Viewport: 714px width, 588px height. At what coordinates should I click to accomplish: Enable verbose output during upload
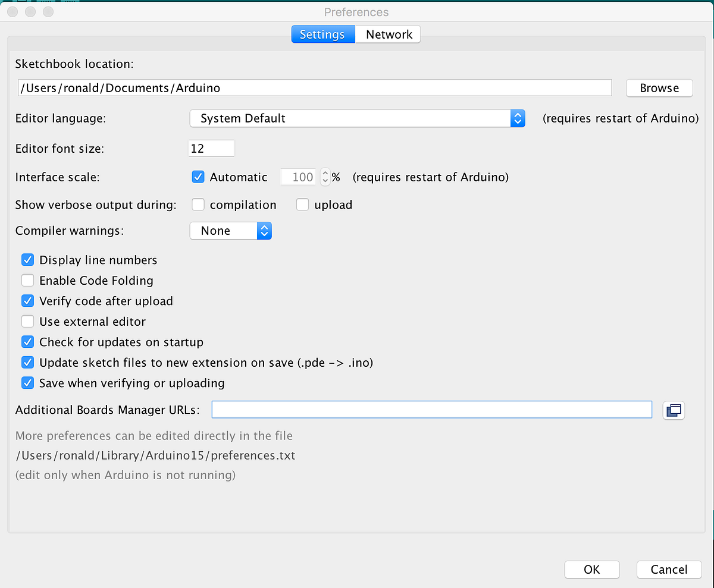coord(302,204)
